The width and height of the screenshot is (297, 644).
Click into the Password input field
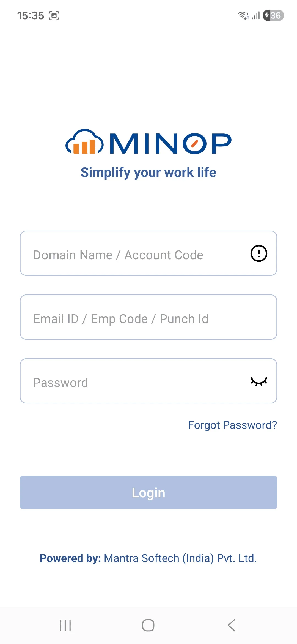(x=132, y=381)
